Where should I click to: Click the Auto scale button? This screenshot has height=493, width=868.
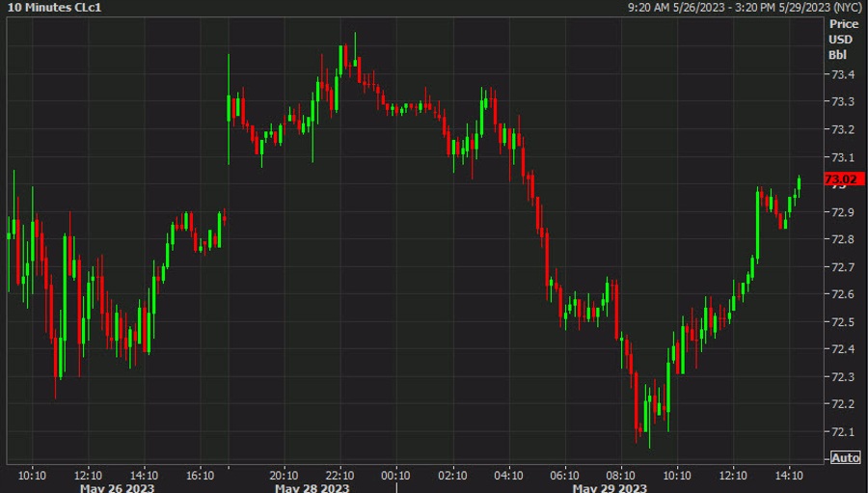(x=845, y=457)
